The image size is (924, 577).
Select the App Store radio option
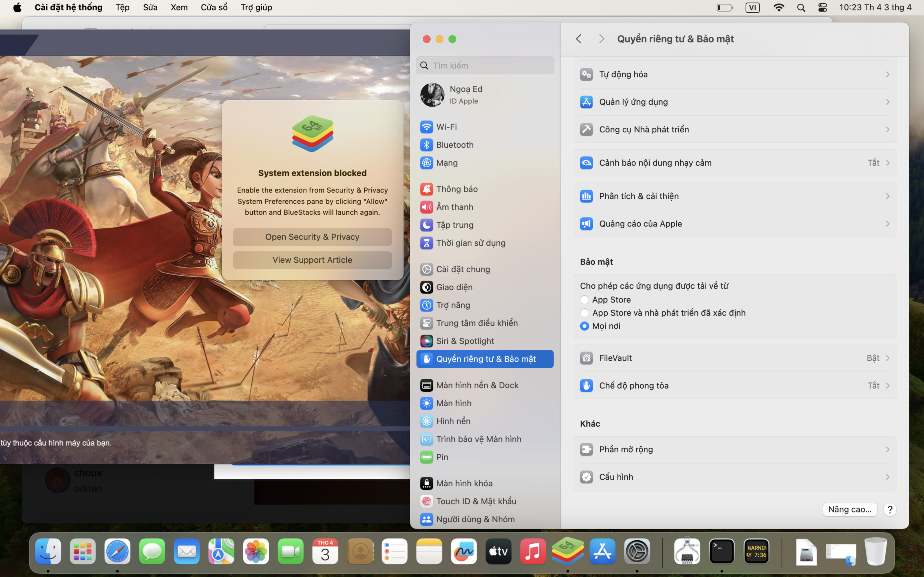pyautogui.click(x=584, y=299)
